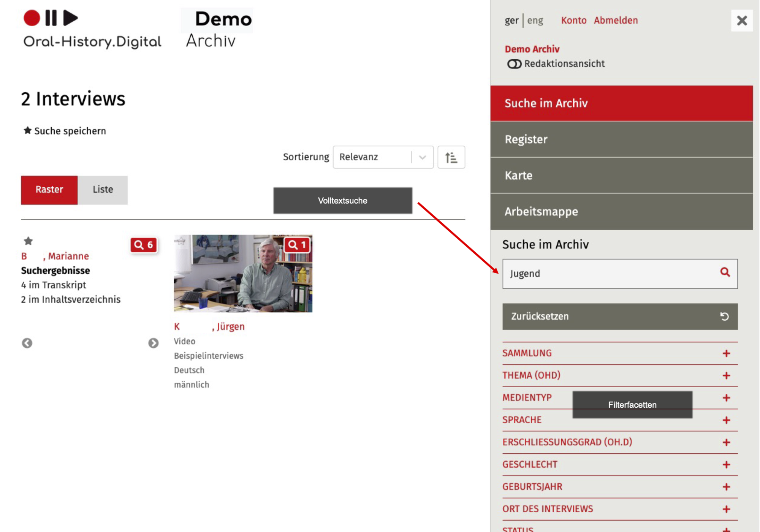Click the Abmelden link

click(x=616, y=21)
